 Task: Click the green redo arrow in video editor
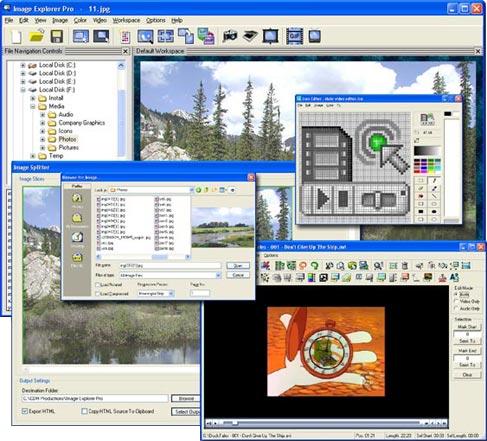(314, 266)
